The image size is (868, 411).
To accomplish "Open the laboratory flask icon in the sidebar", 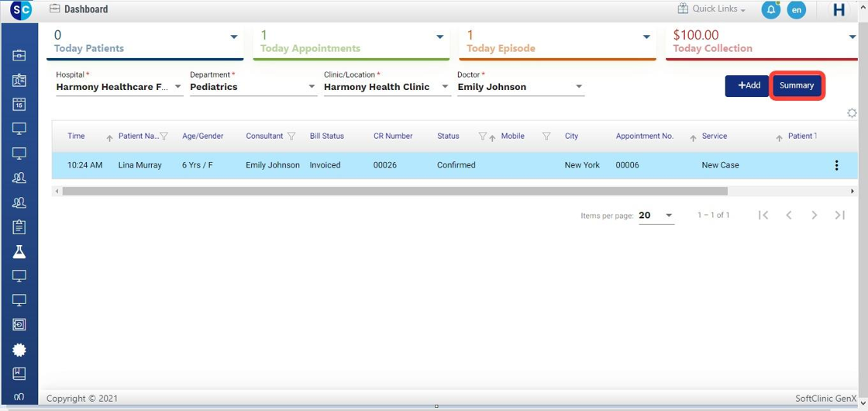I will point(19,251).
